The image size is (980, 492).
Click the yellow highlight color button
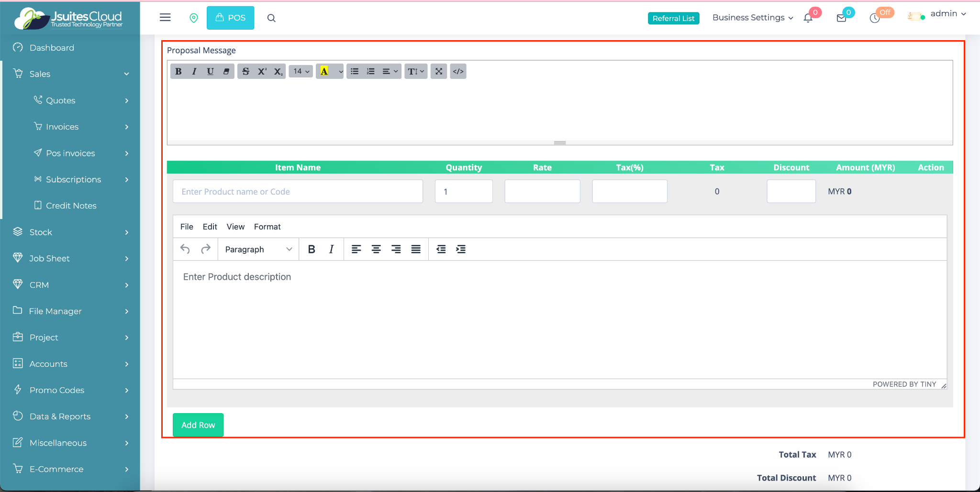pos(324,71)
